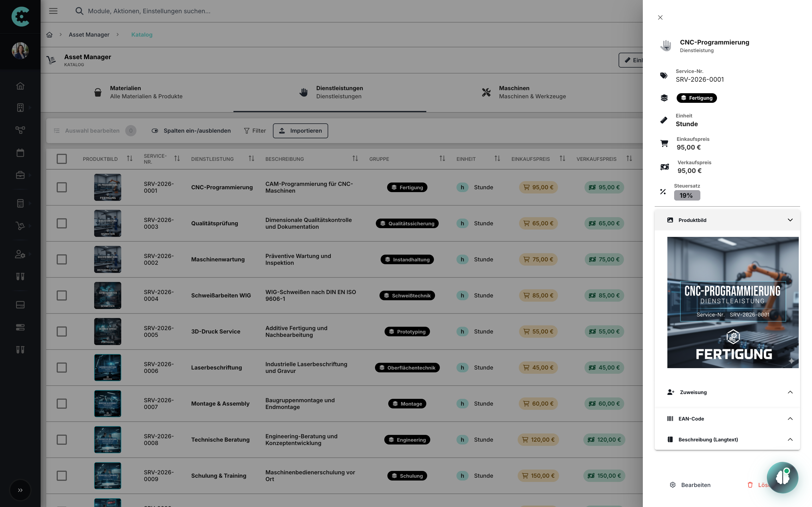Click the calculator icon in sidebar
Image resolution: width=812 pixels, height=507 pixels.
click(20, 203)
